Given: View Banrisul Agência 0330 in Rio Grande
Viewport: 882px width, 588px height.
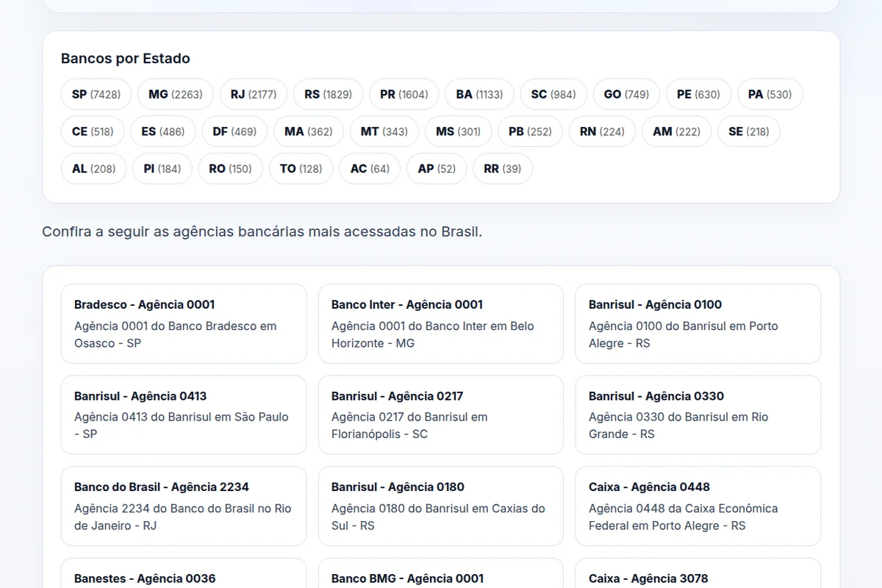Looking at the screenshot, I should 698,415.
